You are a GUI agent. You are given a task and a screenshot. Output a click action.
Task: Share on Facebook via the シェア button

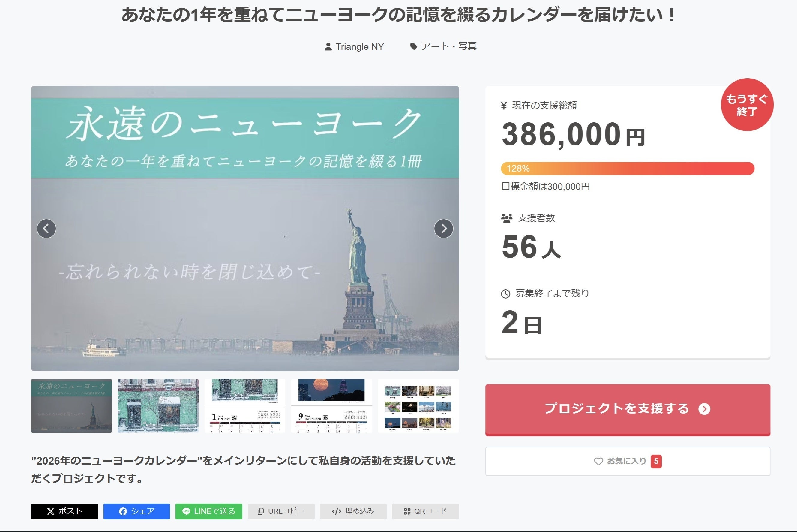pos(136,511)
